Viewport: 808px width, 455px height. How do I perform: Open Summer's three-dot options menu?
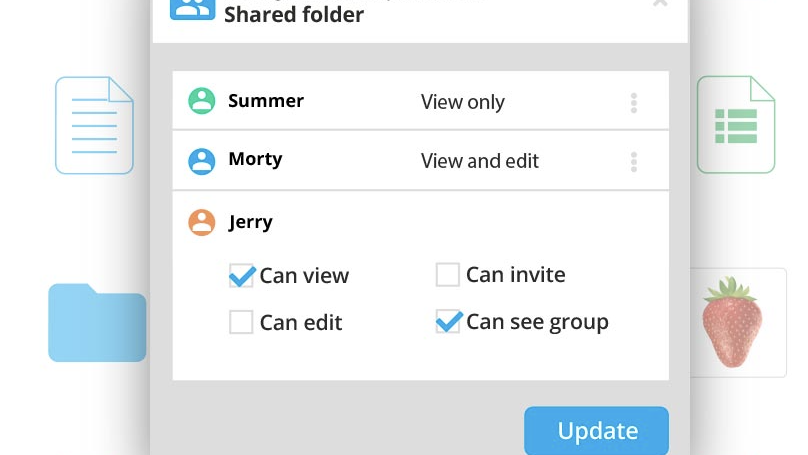tap(634, 102)
